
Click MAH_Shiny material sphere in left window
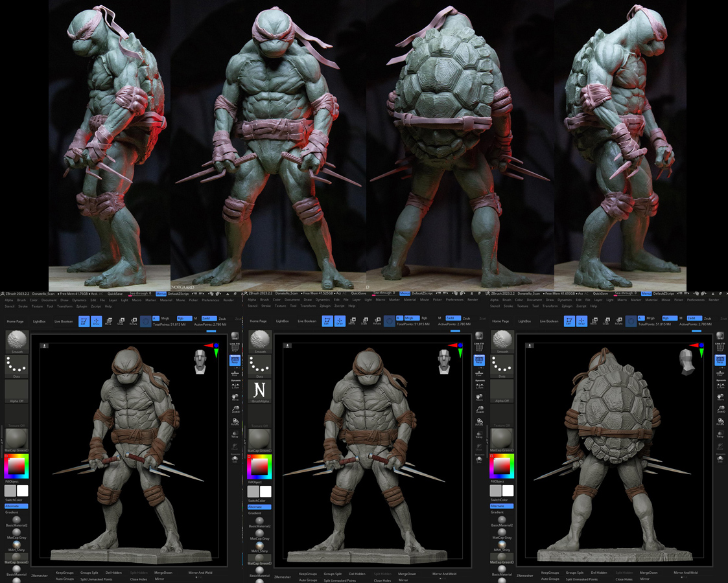coord(17,544)
